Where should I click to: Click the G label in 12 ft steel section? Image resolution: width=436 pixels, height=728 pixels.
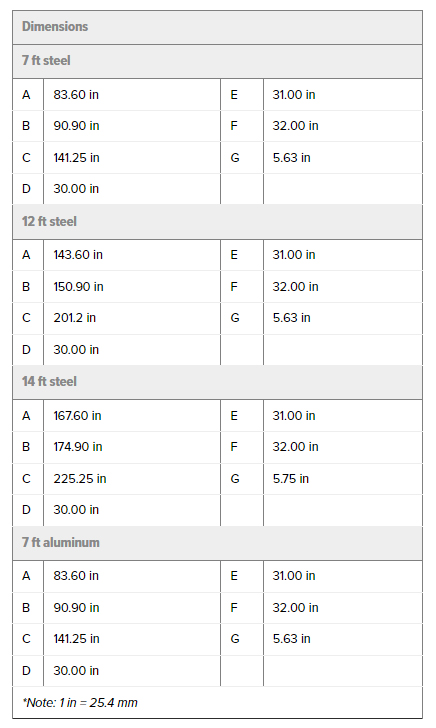click(x=235, y=318)
